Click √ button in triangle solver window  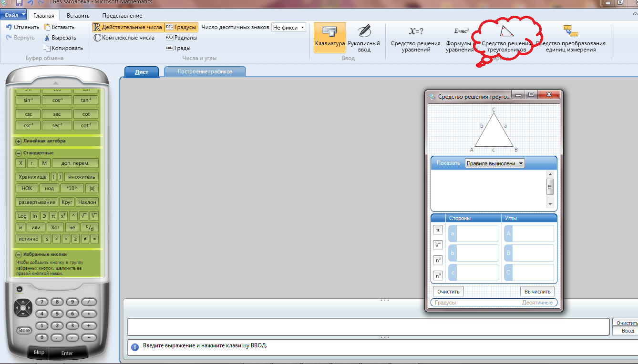tap(438, 245)
